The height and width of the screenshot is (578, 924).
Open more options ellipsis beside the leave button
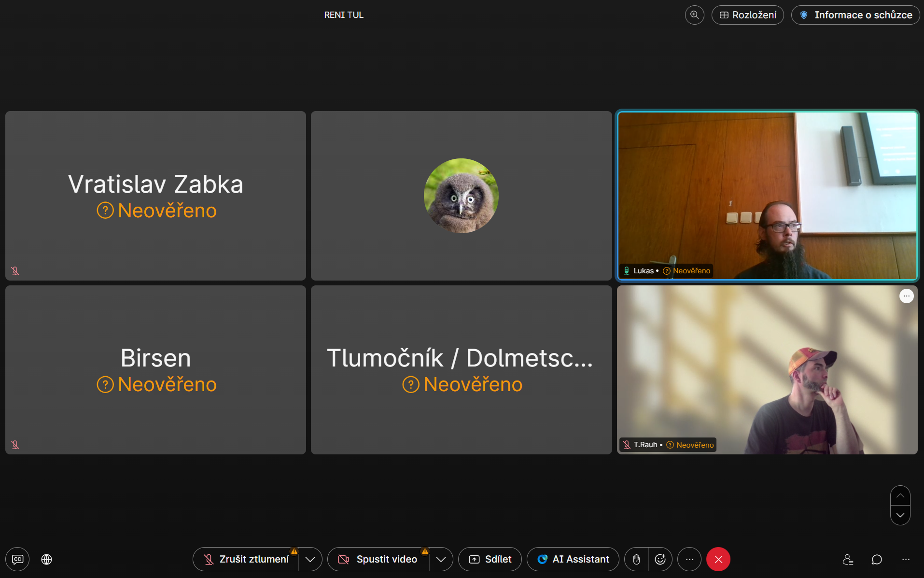689,559
